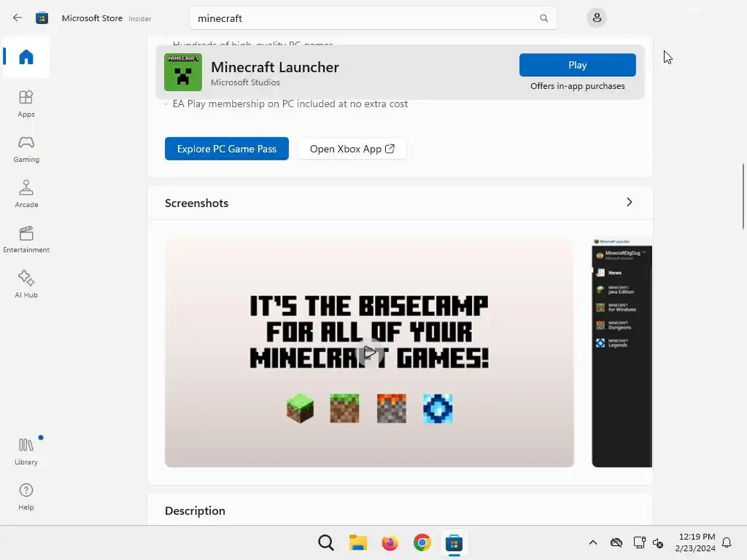Click the OneDrive cloud tray icon
Image resolution: width=747 pixels, height=560 pixels.
coord(616,542)
